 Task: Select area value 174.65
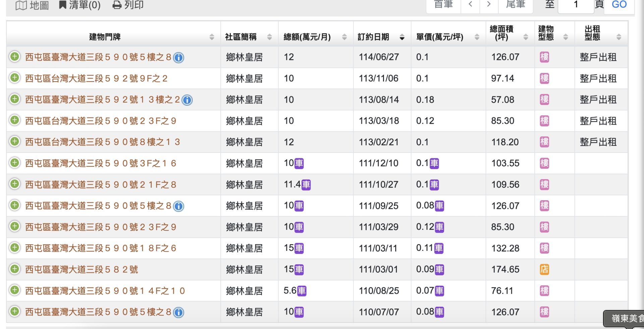coord(505,269)
